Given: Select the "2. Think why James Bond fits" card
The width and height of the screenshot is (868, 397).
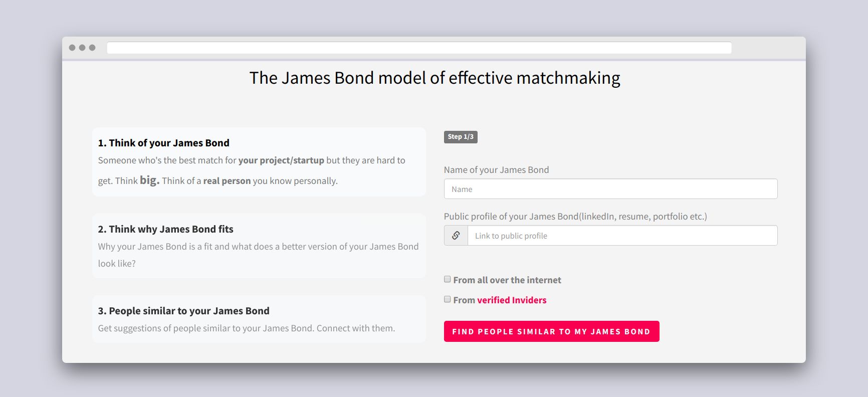Looking at the screenshot, I should click(x=259, y=246).
